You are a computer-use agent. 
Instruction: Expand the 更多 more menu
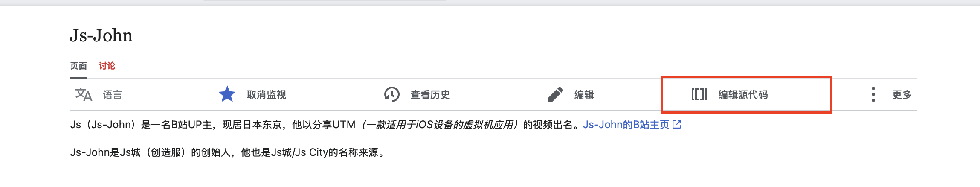(x=902, y=95)
